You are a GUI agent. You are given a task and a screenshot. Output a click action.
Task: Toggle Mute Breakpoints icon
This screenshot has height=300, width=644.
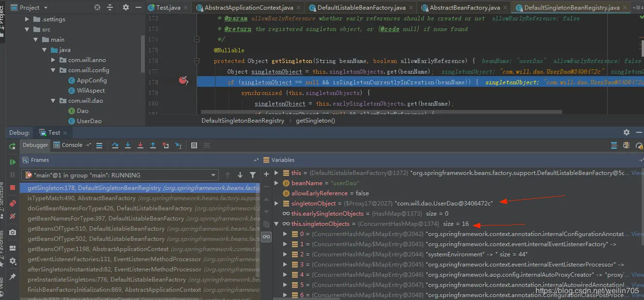[x=13, y=216]
